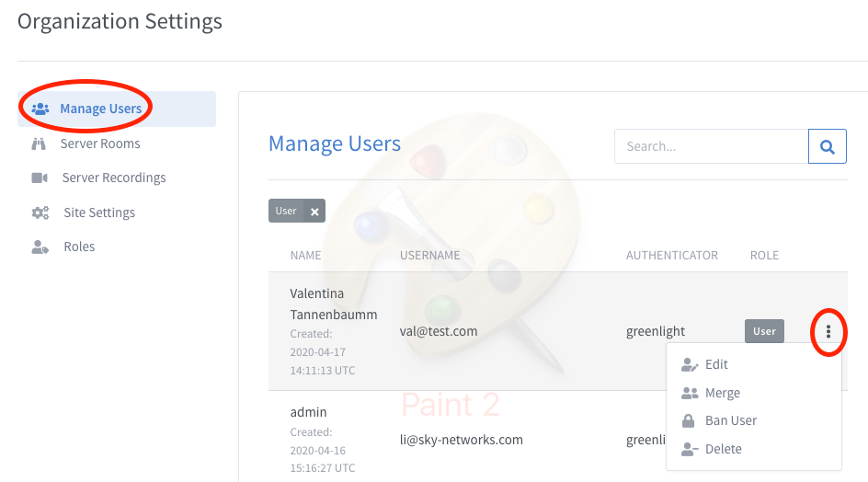Click greenlight authenticator for val@test.com
The image size is (868, 482).
pos(656,331)
